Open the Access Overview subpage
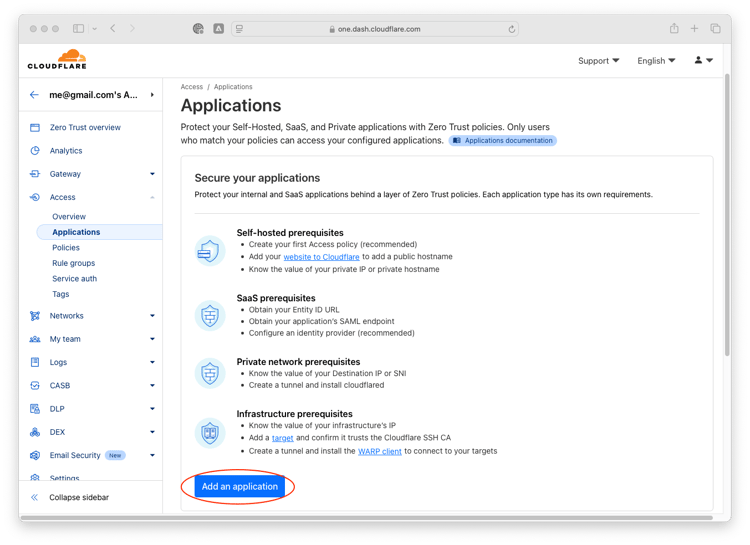 point(69,216)
